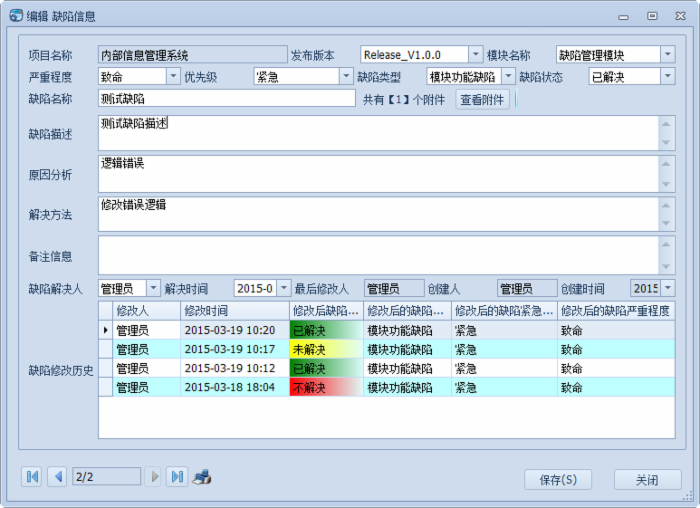Go to the previous record
The width and height of the screenshot is (700, 508).
[57, 477]
